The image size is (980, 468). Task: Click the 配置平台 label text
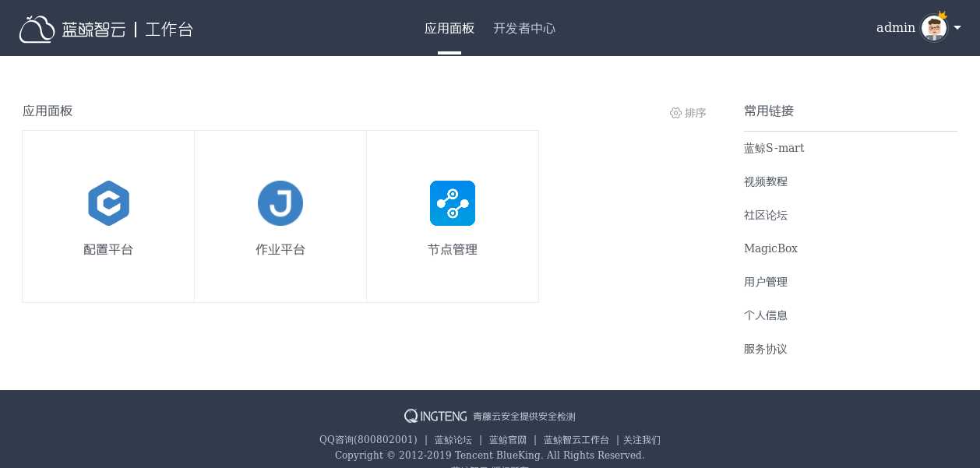point(108,250)
